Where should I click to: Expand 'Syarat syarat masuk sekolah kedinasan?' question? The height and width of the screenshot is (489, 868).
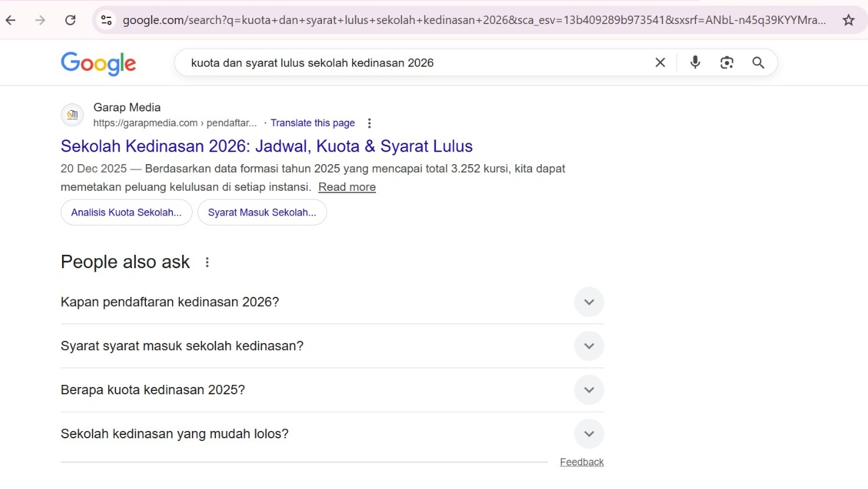589,346
